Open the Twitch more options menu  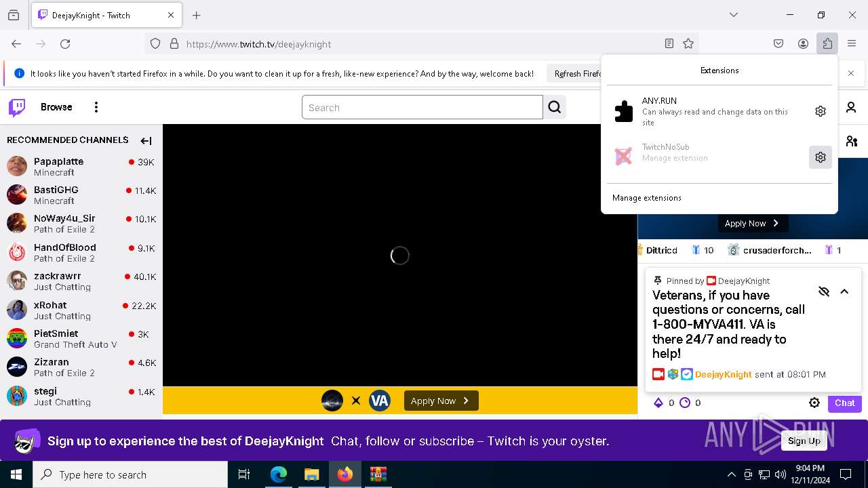click(96, 107)
